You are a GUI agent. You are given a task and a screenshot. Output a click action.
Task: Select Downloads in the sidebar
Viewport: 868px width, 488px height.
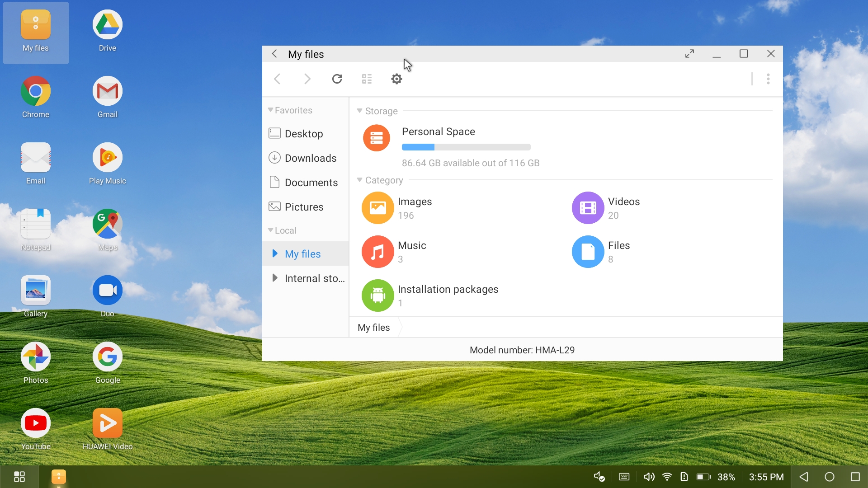click(310, 158)
